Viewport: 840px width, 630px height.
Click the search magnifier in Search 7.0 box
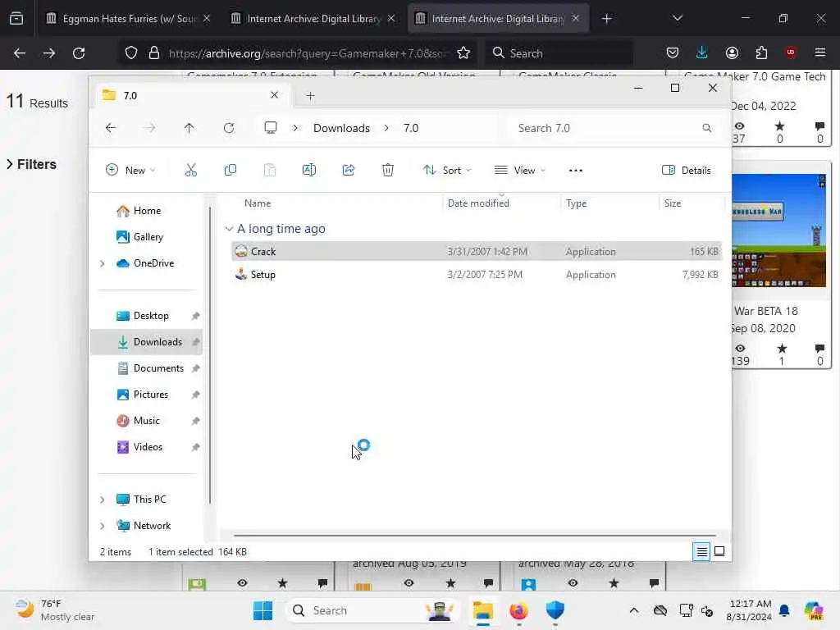tap(706, 128)
